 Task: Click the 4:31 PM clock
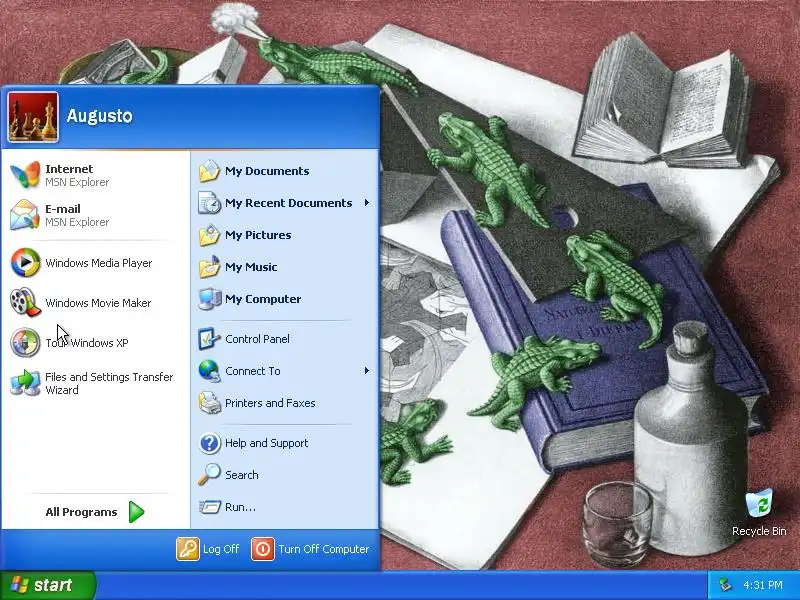click(x=763, y=585)
